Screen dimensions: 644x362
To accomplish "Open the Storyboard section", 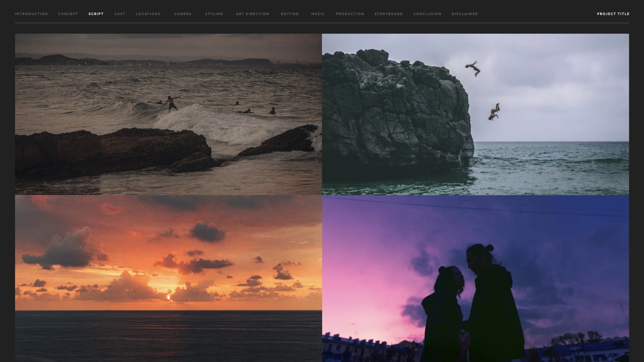I will point(388,14).
